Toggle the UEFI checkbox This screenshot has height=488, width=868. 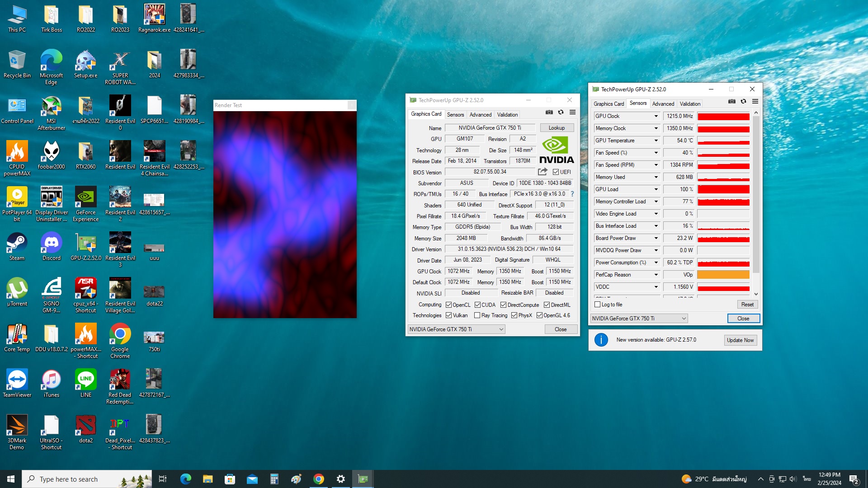coord(556,172)
